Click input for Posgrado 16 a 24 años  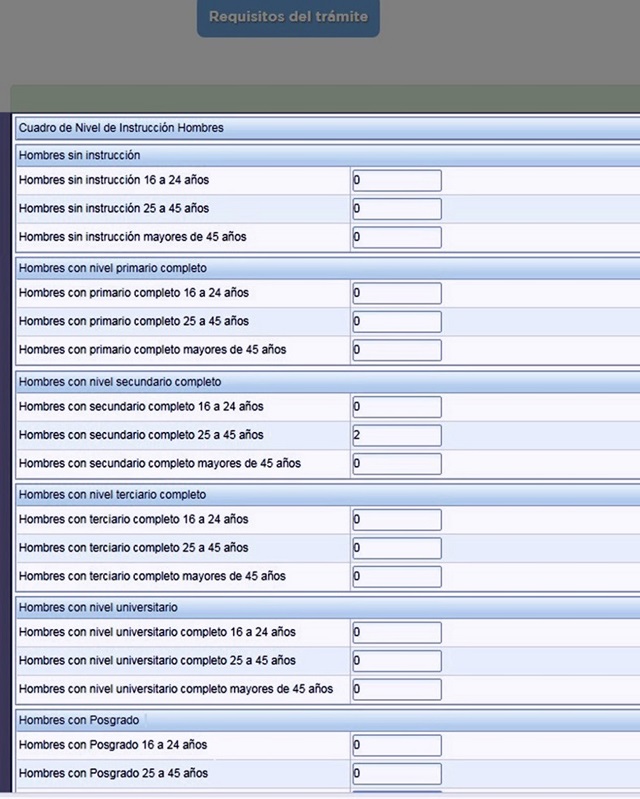pos(396,746)
